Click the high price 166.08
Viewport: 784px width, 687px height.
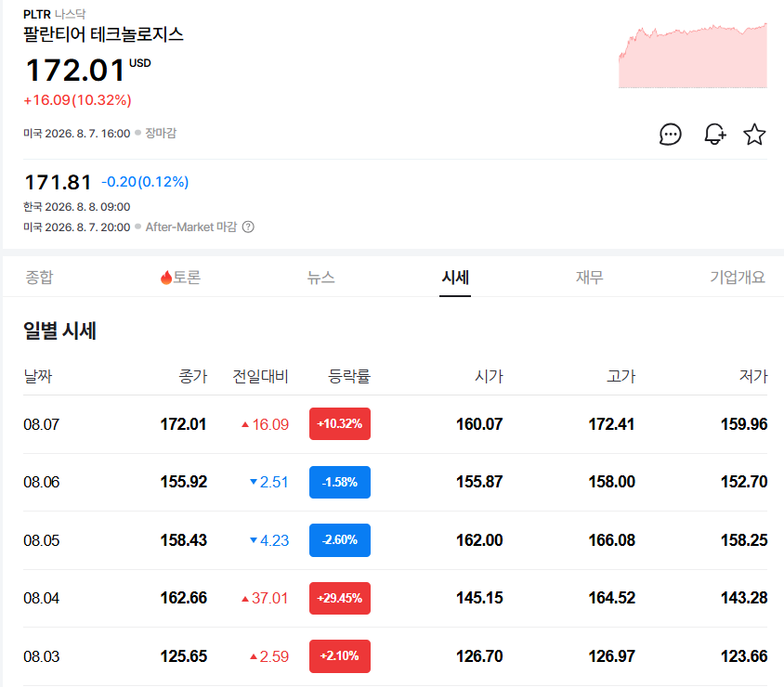(x=611, y=540)
